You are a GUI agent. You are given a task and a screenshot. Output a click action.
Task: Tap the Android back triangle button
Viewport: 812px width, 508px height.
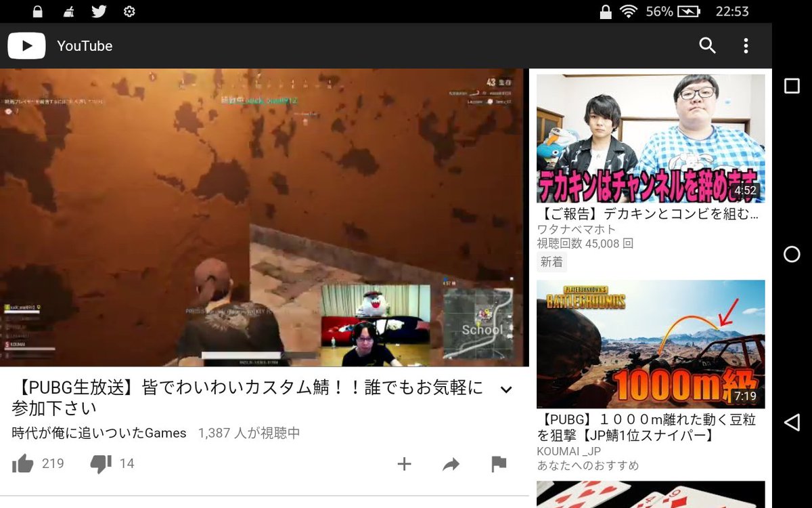[791, 423]
